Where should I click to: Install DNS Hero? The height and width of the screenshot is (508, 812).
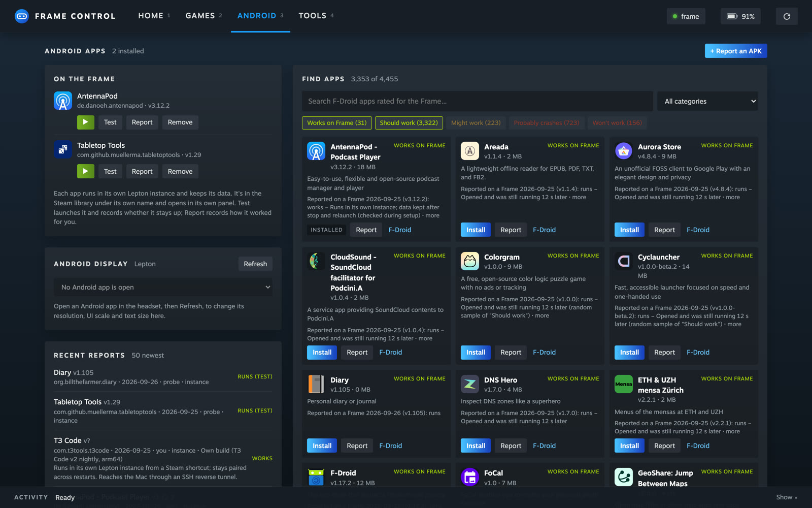pos(476,446)
